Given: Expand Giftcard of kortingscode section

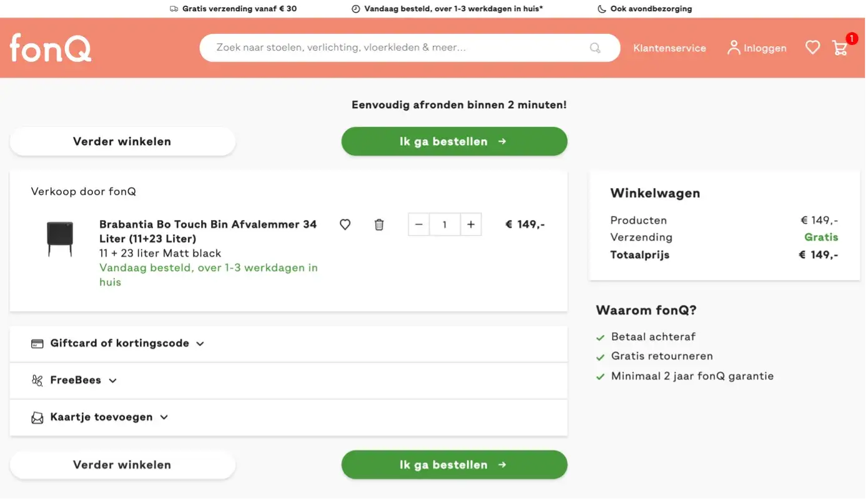Looking at the screenshot, I should (119, 343).
